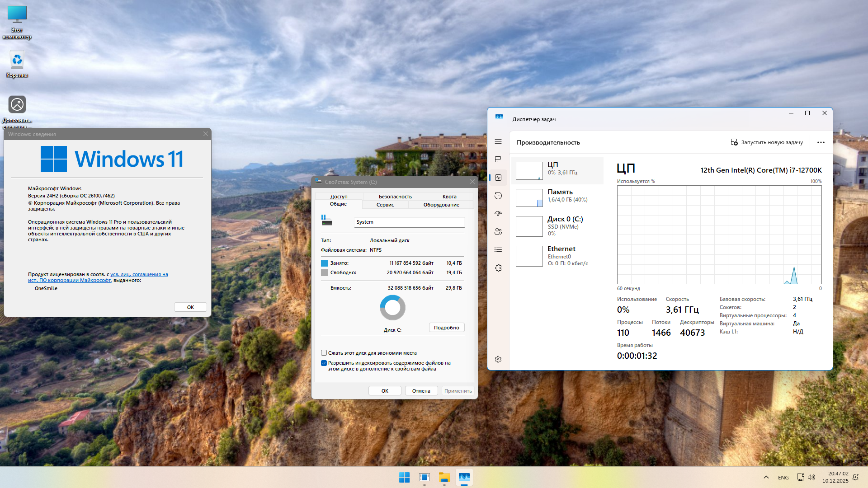Viewport: 868px width, 488px height.
Task: Open Startup apps icon in sidebar
Action: (x=498, y=214)
